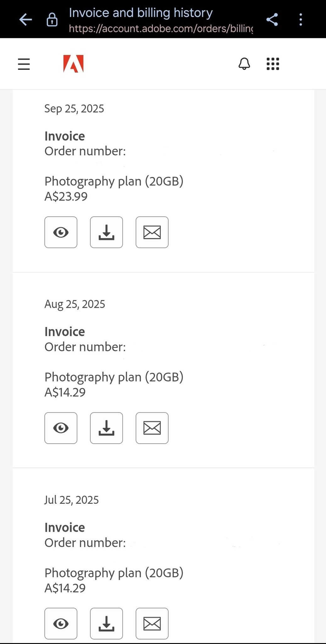Click the Adobe logo
Viewport: 326px width, 644px height.
coord(73,64)
